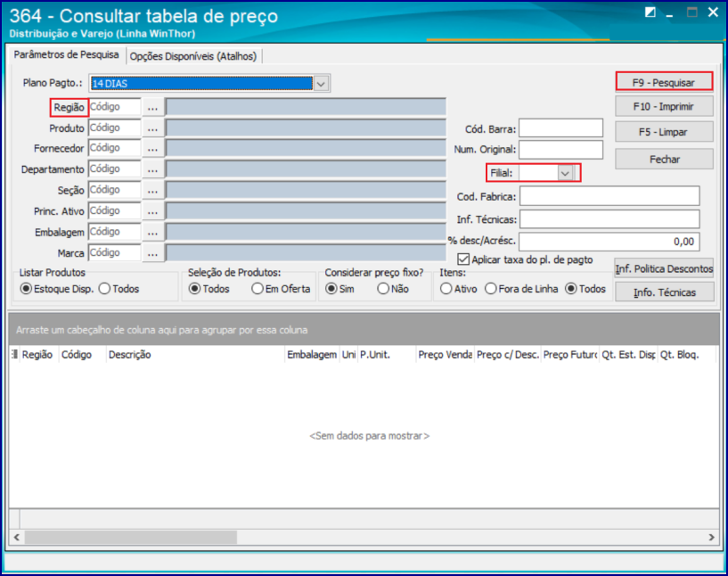
Task: Expand the Plano Pagto. dropdown arrow
Action: click(322, 84)
